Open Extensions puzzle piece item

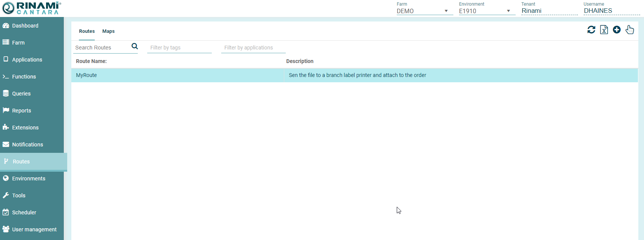click(x=25, y=128)
